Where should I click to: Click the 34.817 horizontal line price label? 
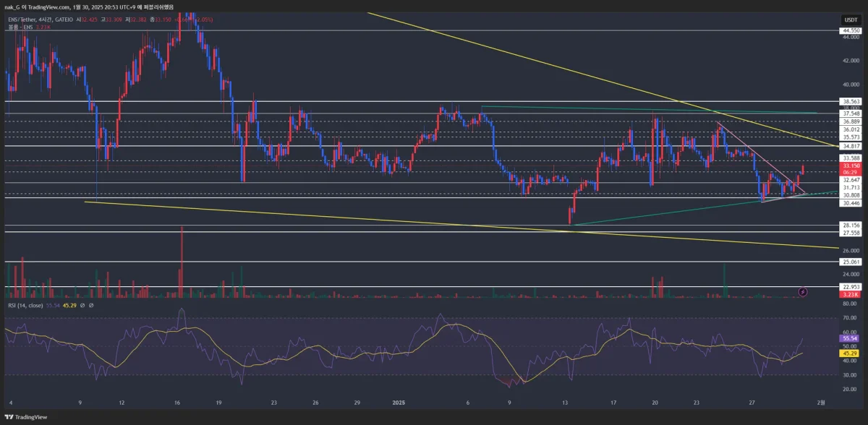[x=849, y=146]
